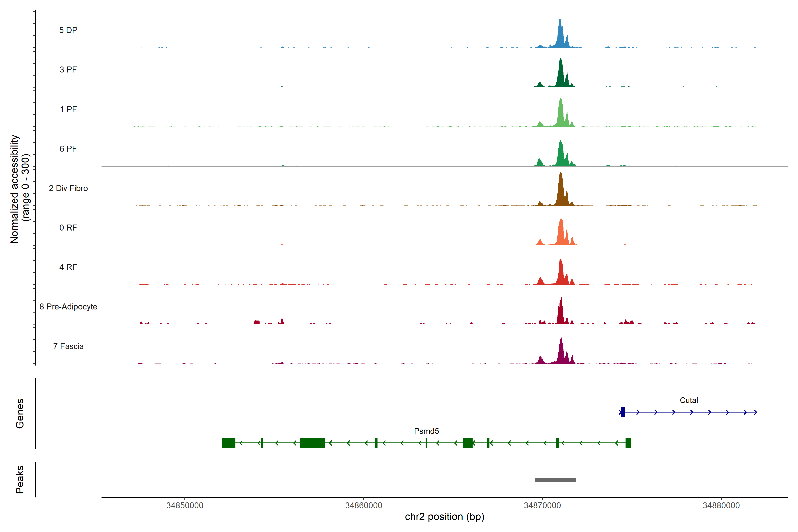Click the large green Psmd5 exon block
798x532 pixels.
coord(312,443)
